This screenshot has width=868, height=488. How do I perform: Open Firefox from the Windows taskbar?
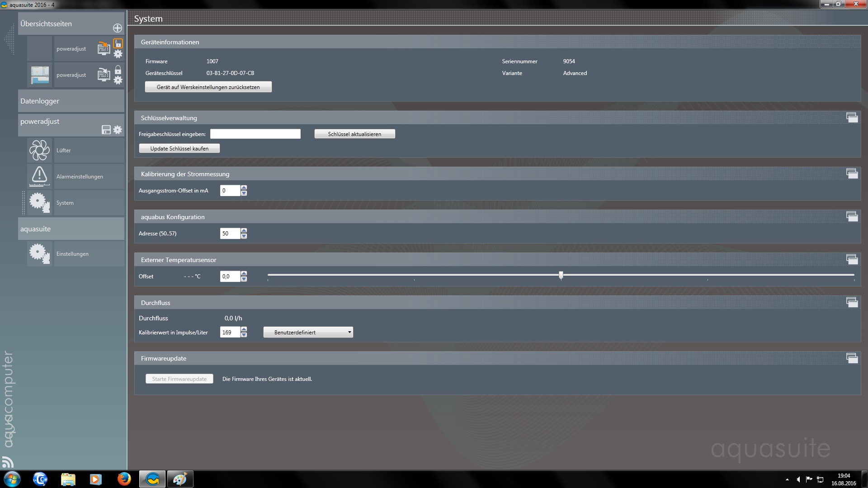[124, 479]
